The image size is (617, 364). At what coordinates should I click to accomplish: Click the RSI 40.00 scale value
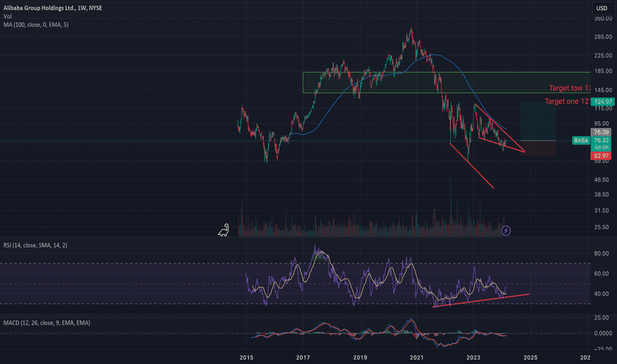[602, 294]
